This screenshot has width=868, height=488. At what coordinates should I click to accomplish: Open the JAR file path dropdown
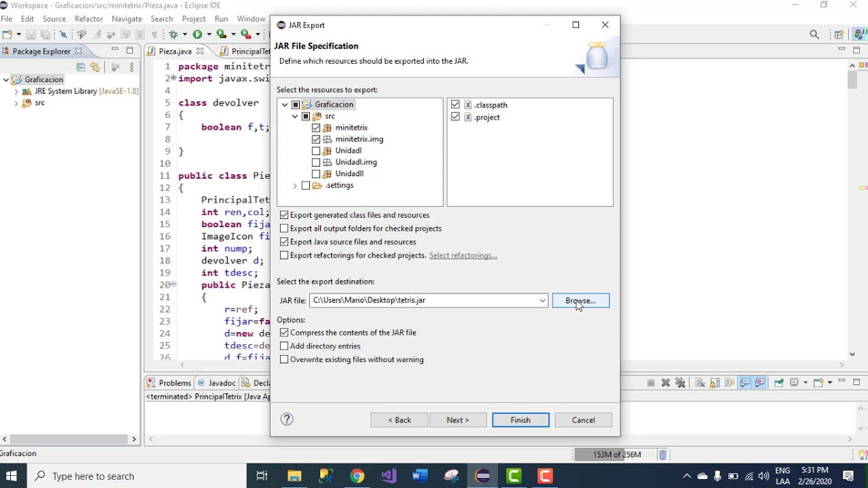[542, 300]
